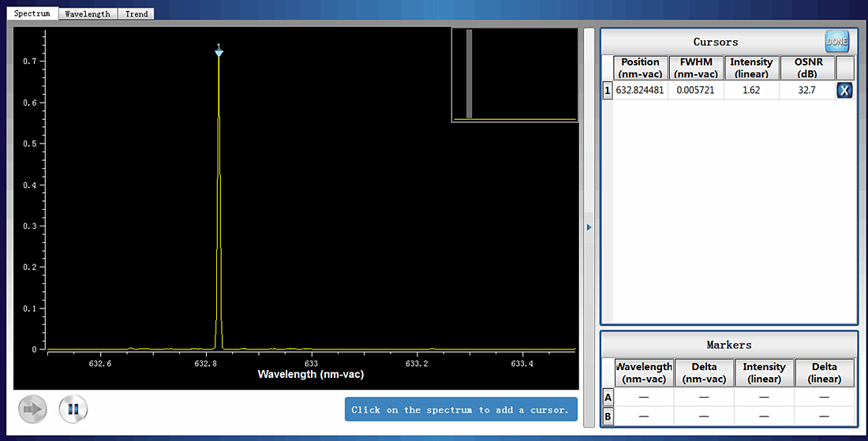The height and width of the screenshot is (441, 868).
Task: Click the 'Click on the spectrum' hint banner
Action: [x=461, y=409]
